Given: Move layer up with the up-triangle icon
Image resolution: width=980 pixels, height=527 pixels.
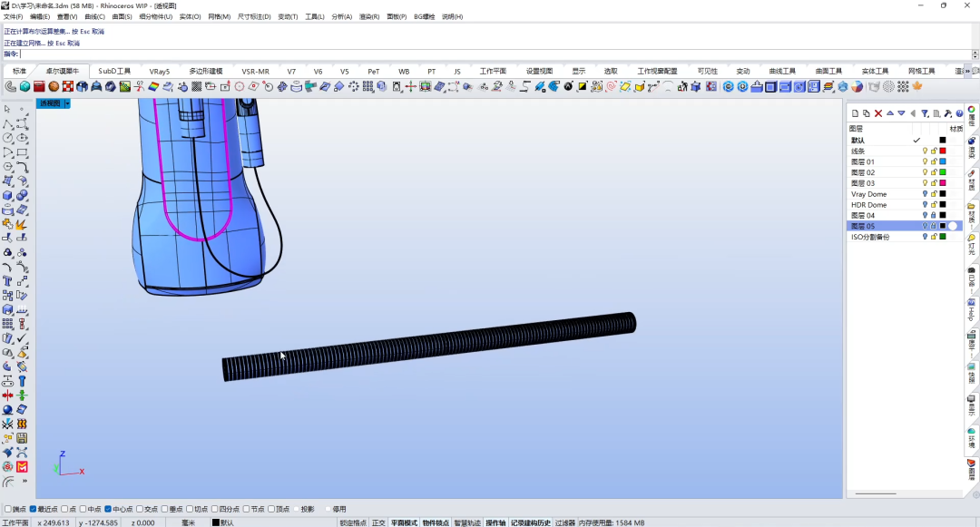Looking at the screenshot, I should coord(890,113).
